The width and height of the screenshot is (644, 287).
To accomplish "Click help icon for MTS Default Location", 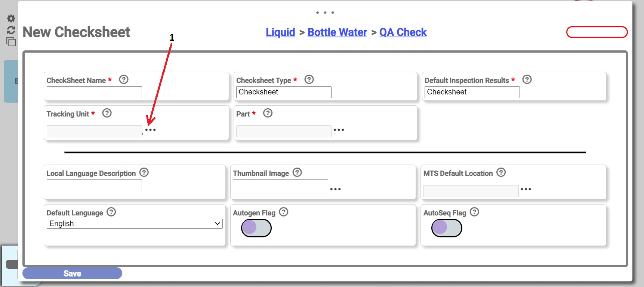I will click(501, 172).
